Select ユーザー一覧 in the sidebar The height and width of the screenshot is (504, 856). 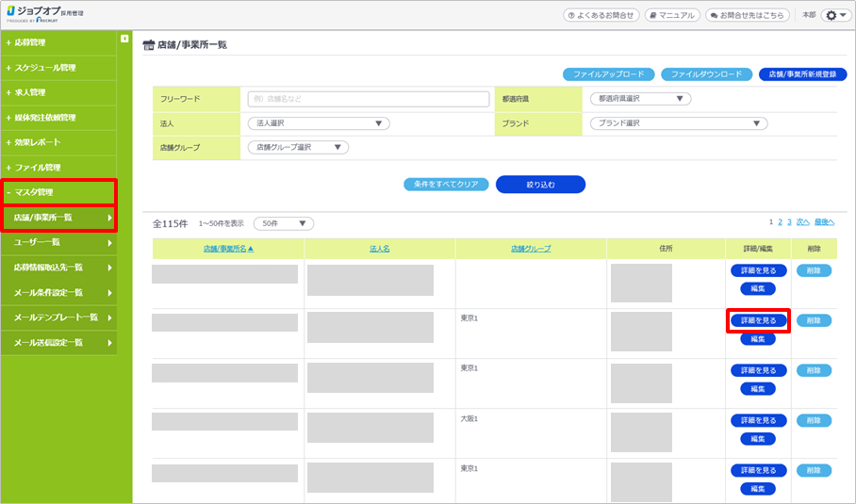tap(58, 242)
